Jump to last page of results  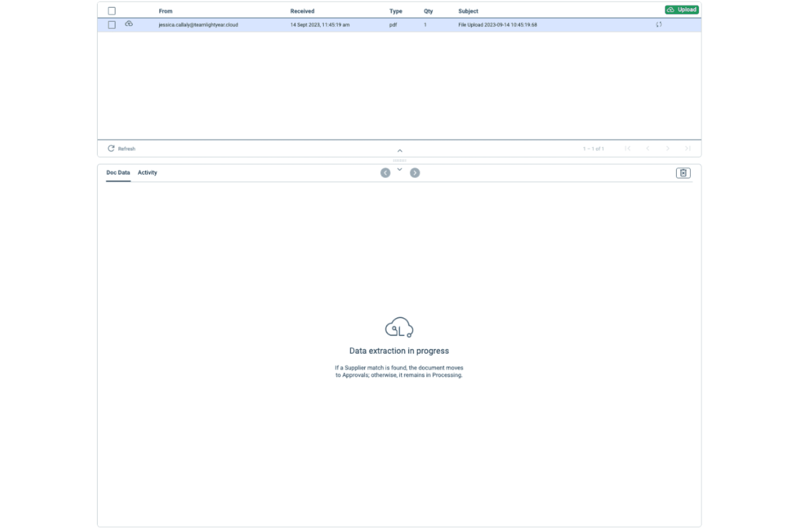click(687, 148)
